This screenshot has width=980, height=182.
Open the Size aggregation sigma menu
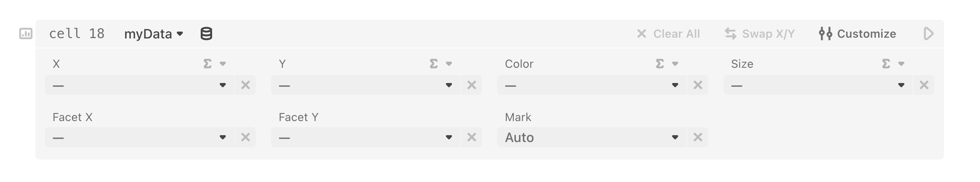[893, 64]
